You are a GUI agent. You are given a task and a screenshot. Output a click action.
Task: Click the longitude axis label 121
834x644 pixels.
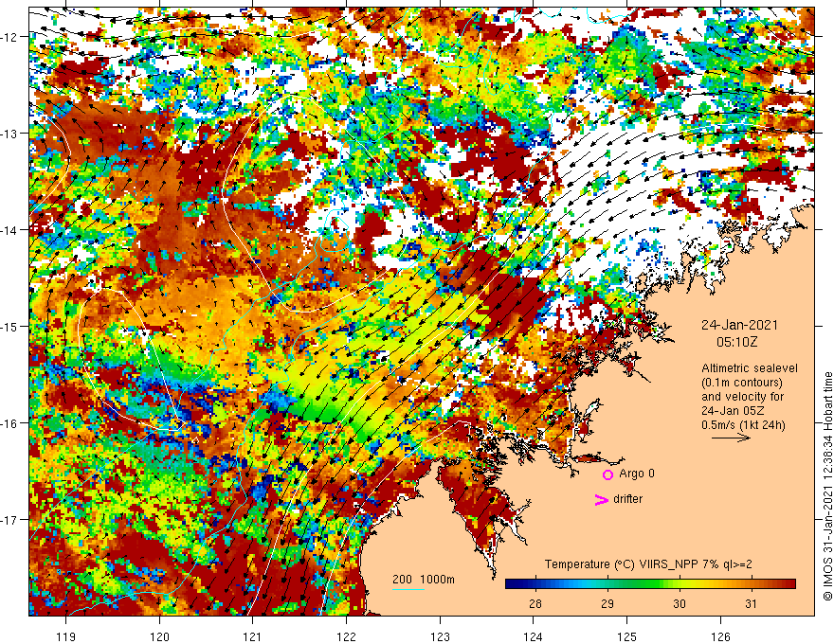[x=253, y=636]
